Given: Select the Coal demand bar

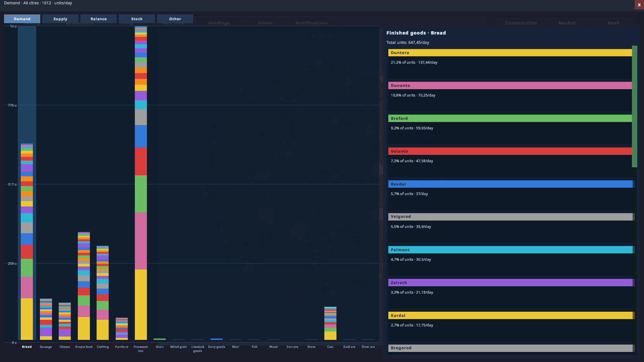Looking at the screenshot, I should (x=330, y=323).
